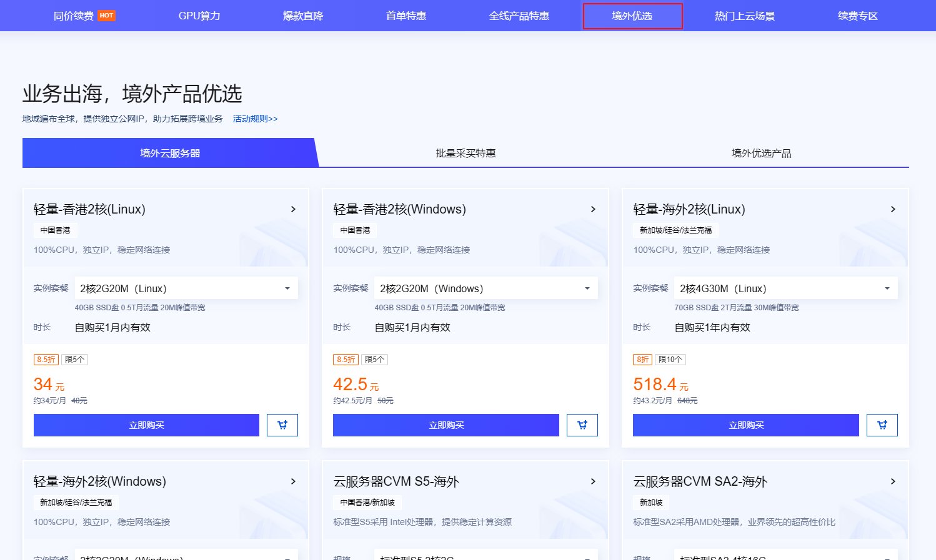Open the 续费专区 navigation item
Screen dimensions: 936x560
tap(857, 16)
